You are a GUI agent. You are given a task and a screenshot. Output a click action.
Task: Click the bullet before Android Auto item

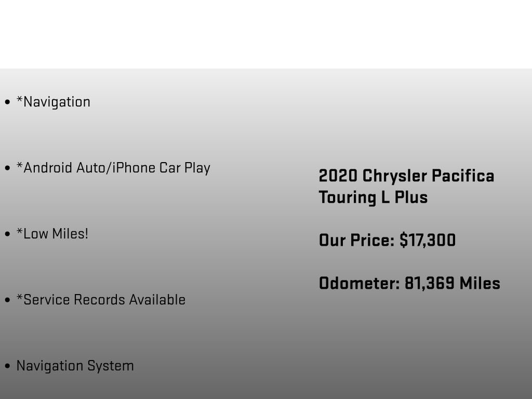[x=7, y=168]
